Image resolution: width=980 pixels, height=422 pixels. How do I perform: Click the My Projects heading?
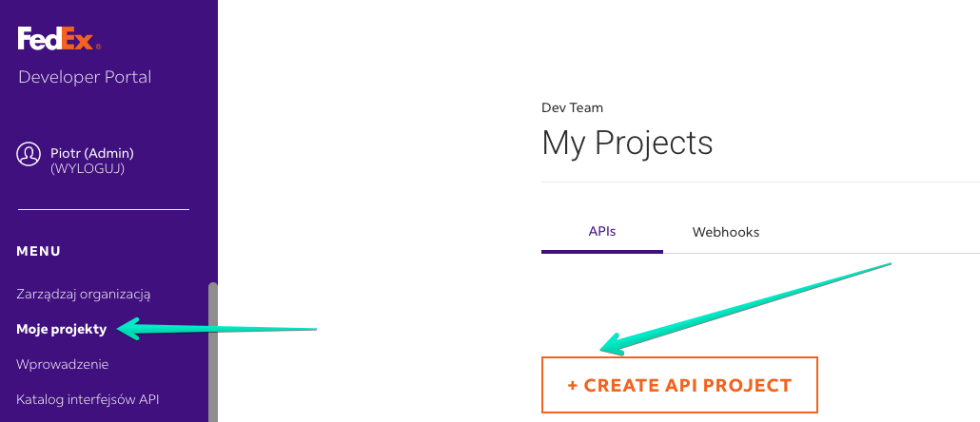pos(627,143)
